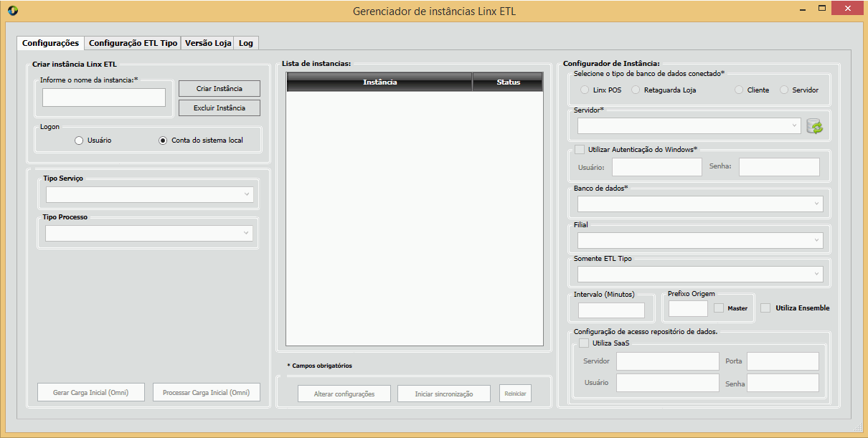Click the repository Porta input field
The height and width of the screenshot is (438, 868).
click(783, 361)
